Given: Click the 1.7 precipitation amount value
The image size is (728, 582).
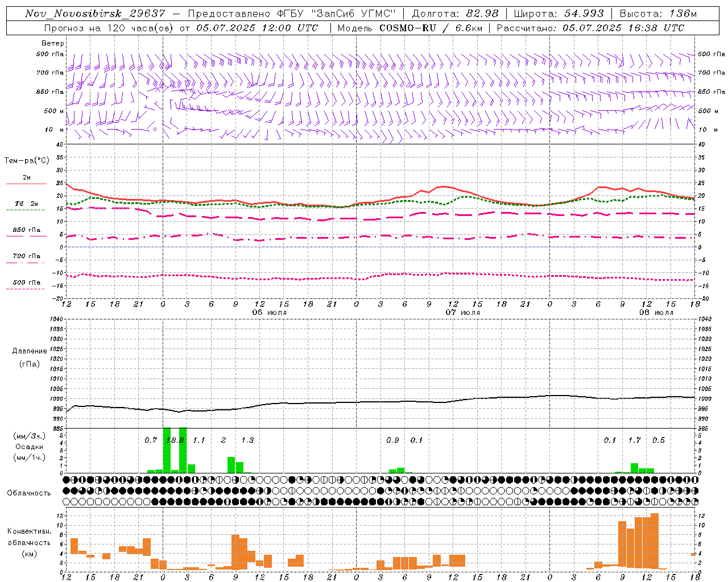Looking at the screenshot, I should click(x=634, y=440).
